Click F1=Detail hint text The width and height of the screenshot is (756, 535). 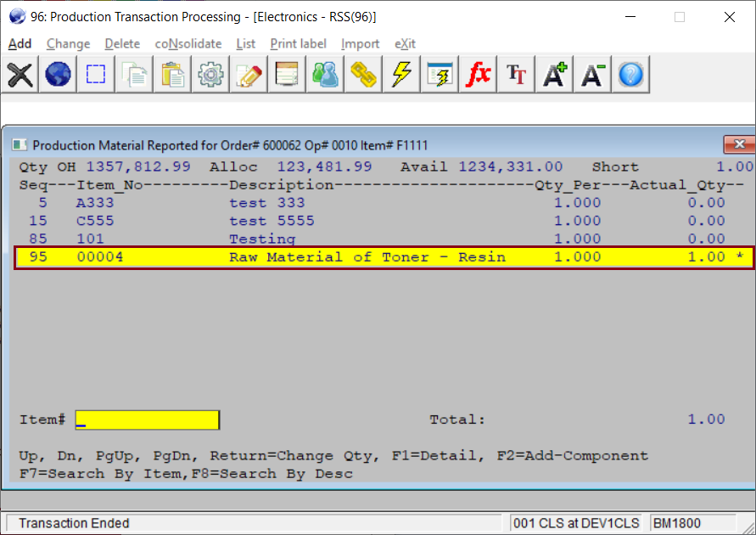434,455
